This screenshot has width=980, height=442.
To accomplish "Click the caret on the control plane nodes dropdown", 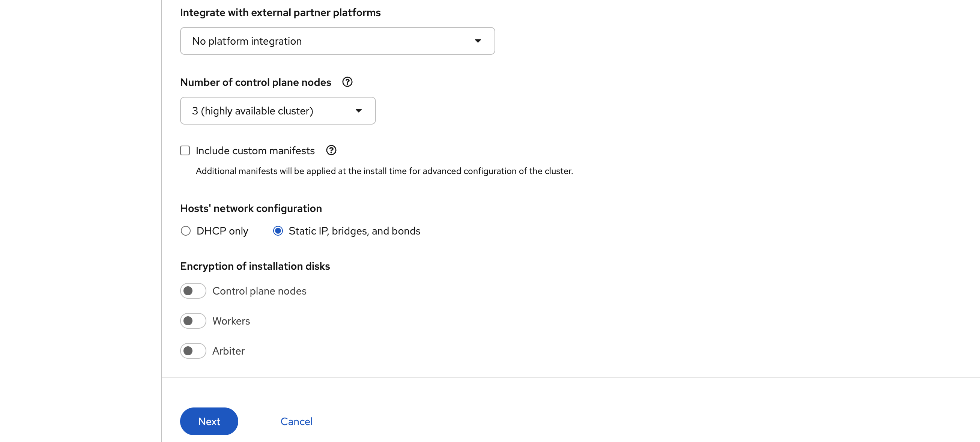I will point(359,111).
